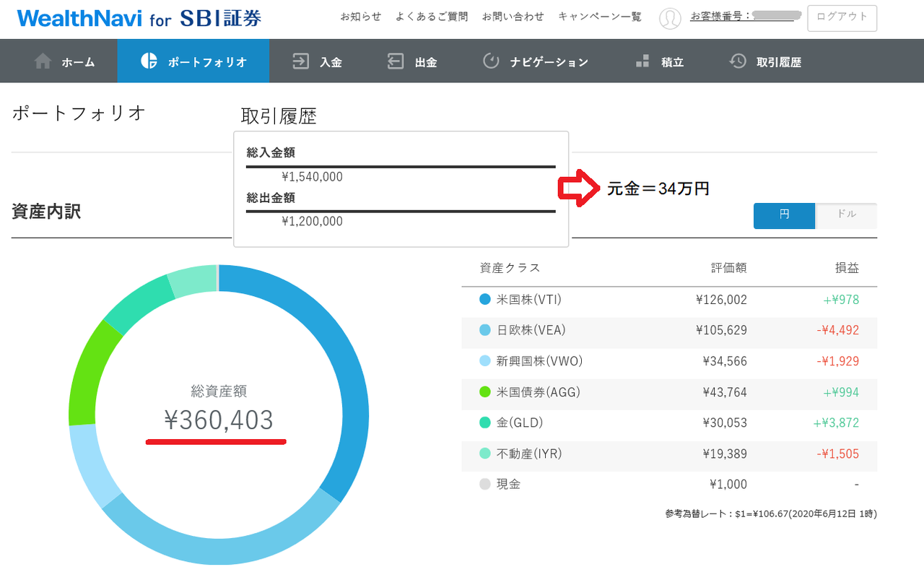Click the VEA loss -¥4,492
The height and width of the screenshot is (572, 924).
[x=838, y=330]
